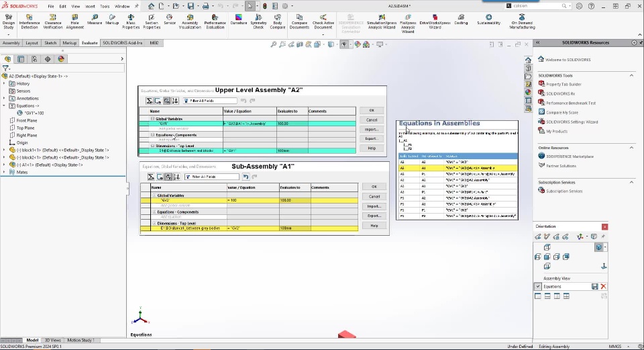Open the Insert menu

[90, 6]
